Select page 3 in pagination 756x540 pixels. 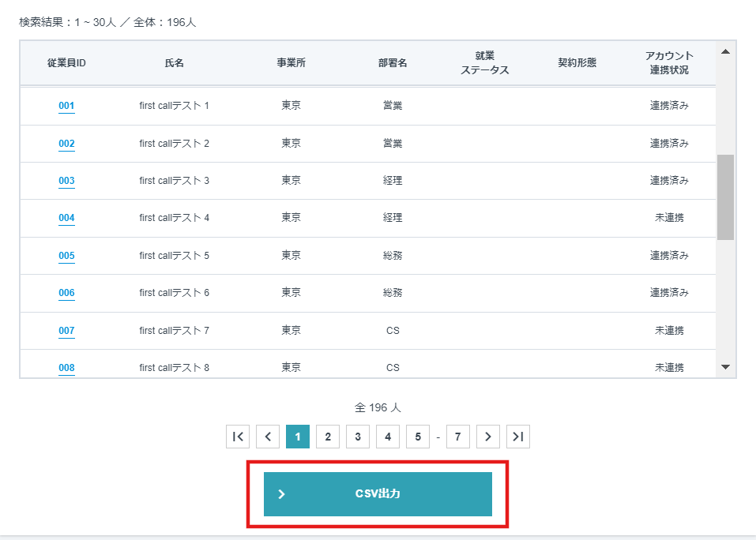358,437
